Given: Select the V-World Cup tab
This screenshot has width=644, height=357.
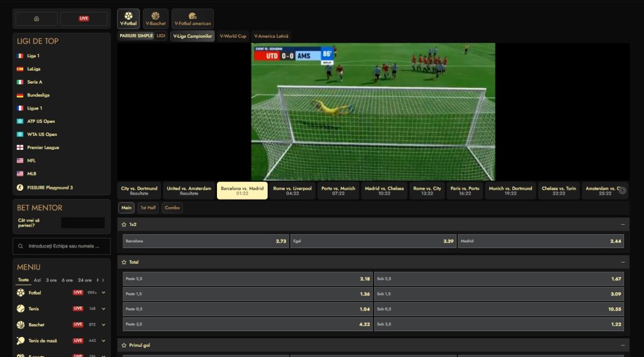Looking at the screenshot, I should click(x=233, y=36).
